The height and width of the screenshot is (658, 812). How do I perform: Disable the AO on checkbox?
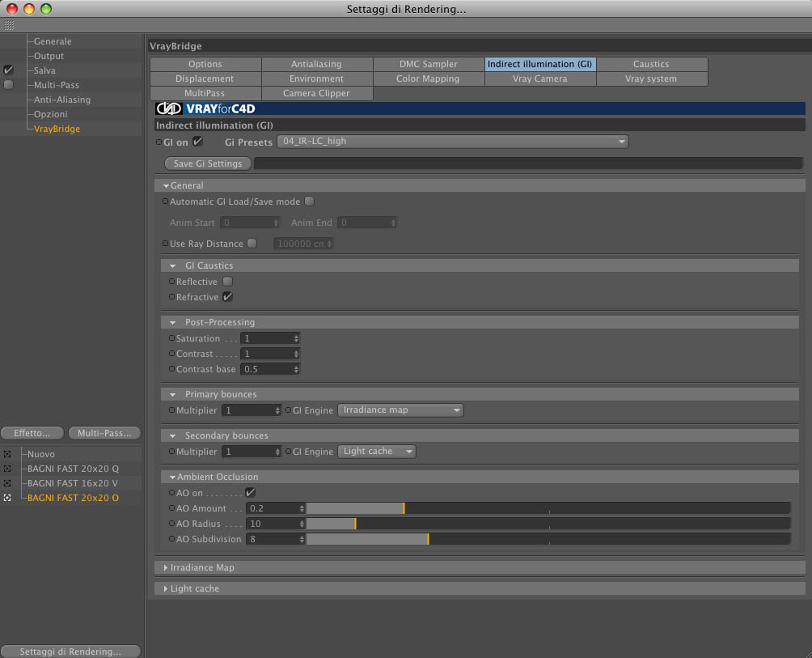250,492
